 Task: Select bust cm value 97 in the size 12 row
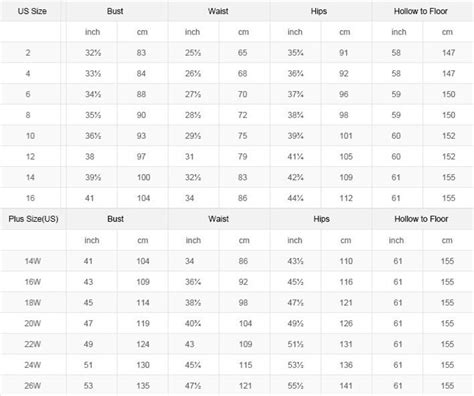pos(141,157)
